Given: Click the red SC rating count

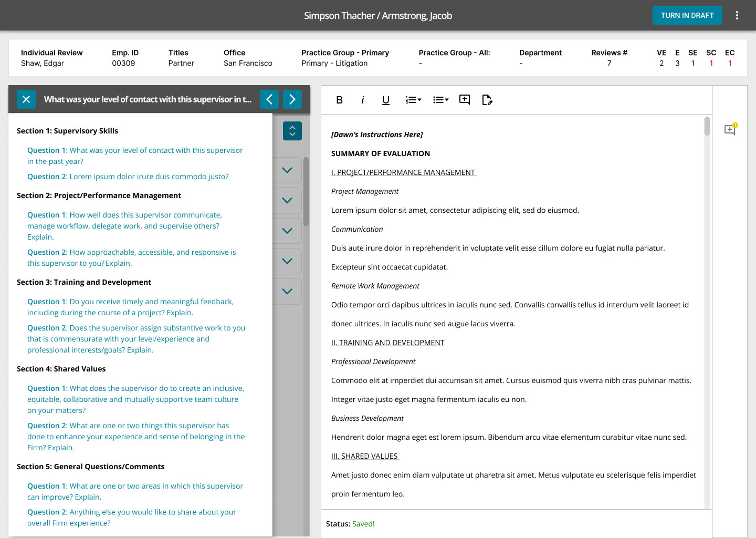Looking at the screenshot, I should click(711, 63).
